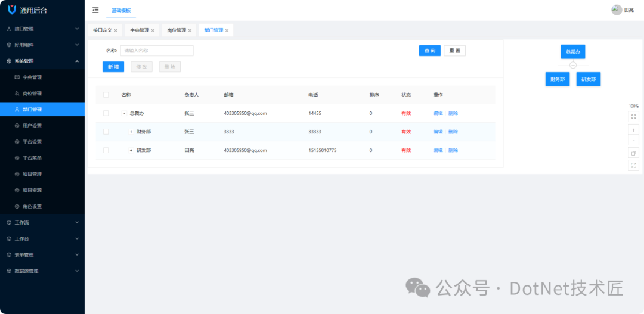Viewport: 644px width, 314px height.
Task: Click the fullscreen icon at bottom of chart controls
Action: [x=633, y=165]
